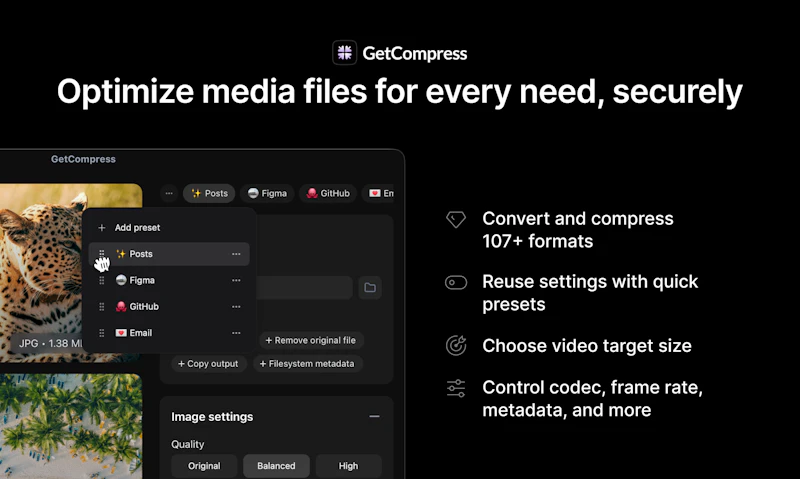
Task: Select the partially visible Email preset chip
Action: coord(378,193)
